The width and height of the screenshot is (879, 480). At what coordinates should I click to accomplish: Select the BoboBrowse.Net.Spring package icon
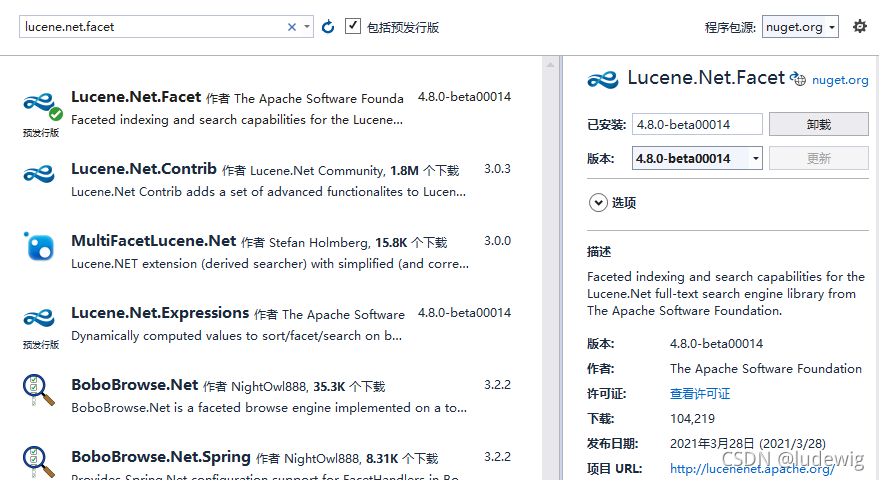(x=39, y=461)
